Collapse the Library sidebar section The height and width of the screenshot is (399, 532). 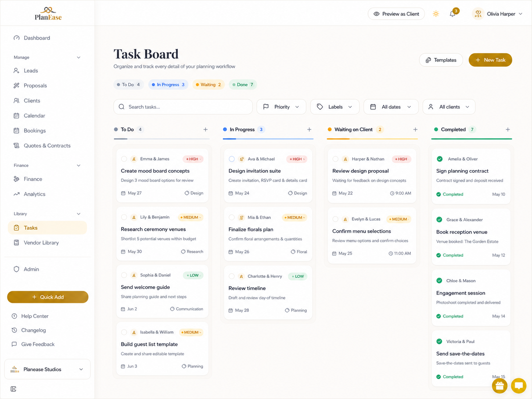point(79,214)
